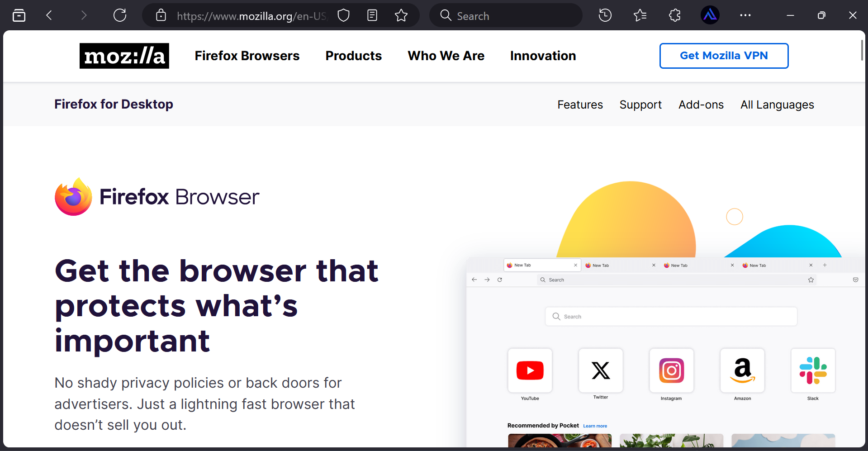Minimize the browser window
Image resolution: width=868 pixels, height=451 pixels.
pos(790,16)
